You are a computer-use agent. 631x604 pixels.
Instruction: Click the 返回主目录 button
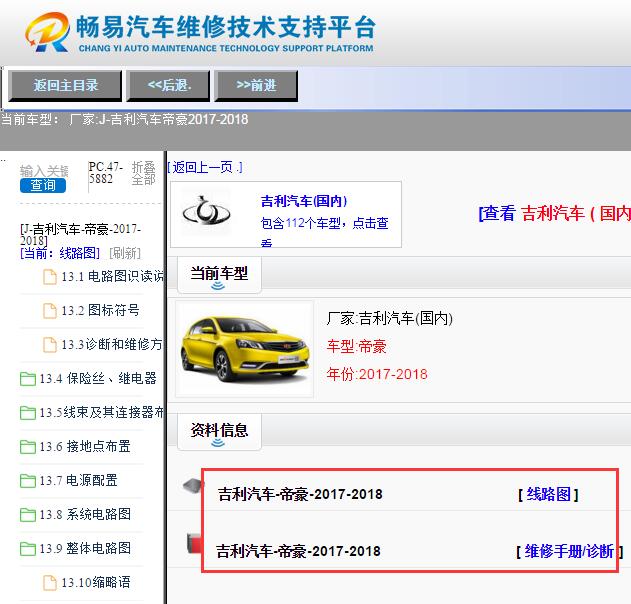[x=65, y=85]
